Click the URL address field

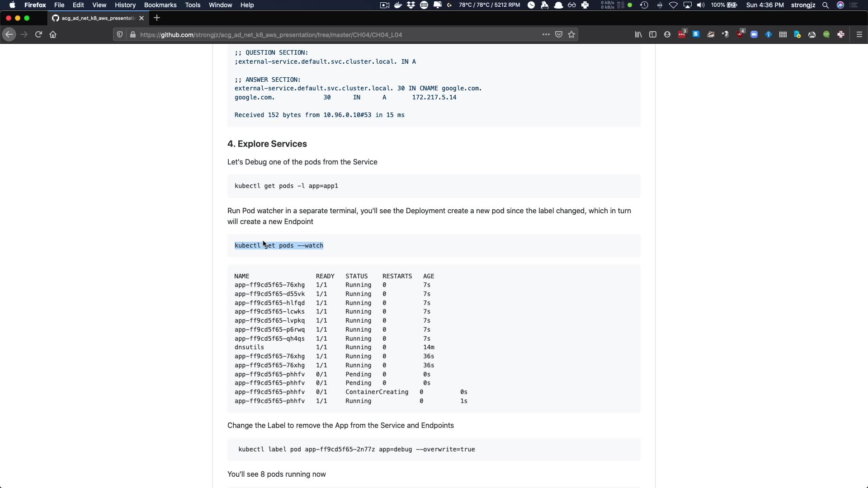click(316, 34)
